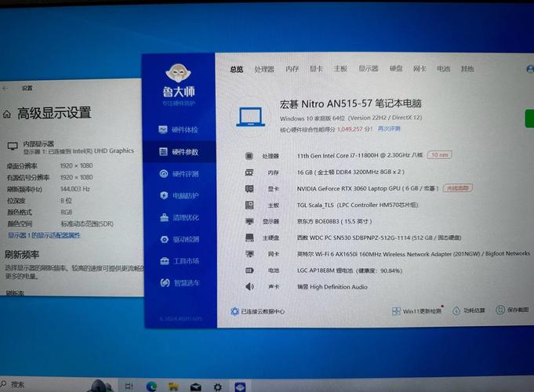Screen dimensions: 534x392
Task: Open Mail app from the taskbar
Action: [195, 387]
